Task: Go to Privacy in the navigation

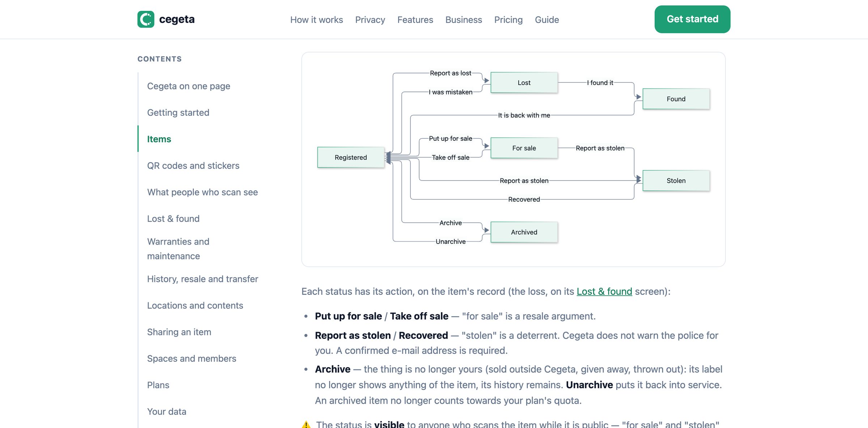Action: 370,20
